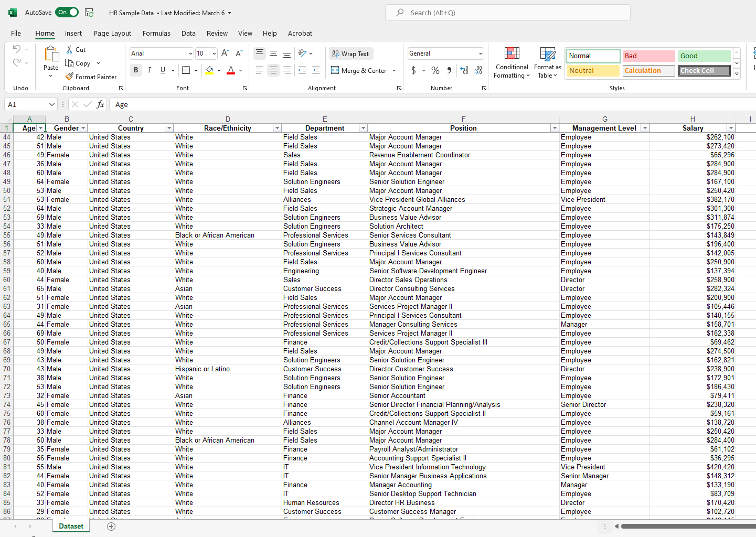
Task: Align text right in the cell
Action: pos(287,70)
